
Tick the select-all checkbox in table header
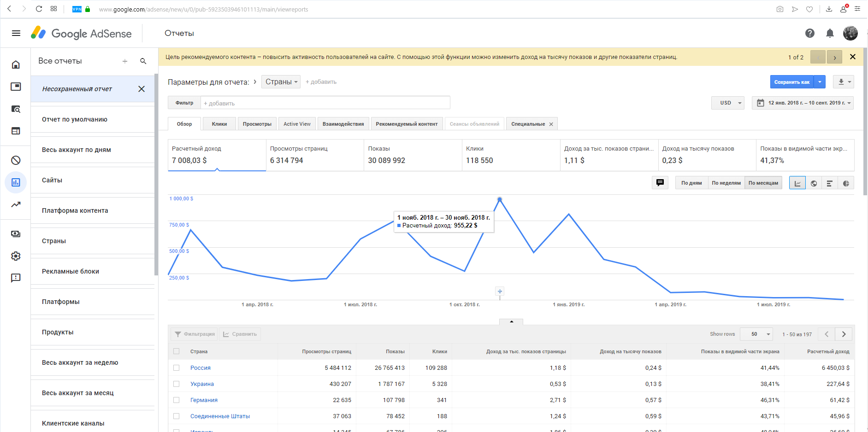coord(176,351)
